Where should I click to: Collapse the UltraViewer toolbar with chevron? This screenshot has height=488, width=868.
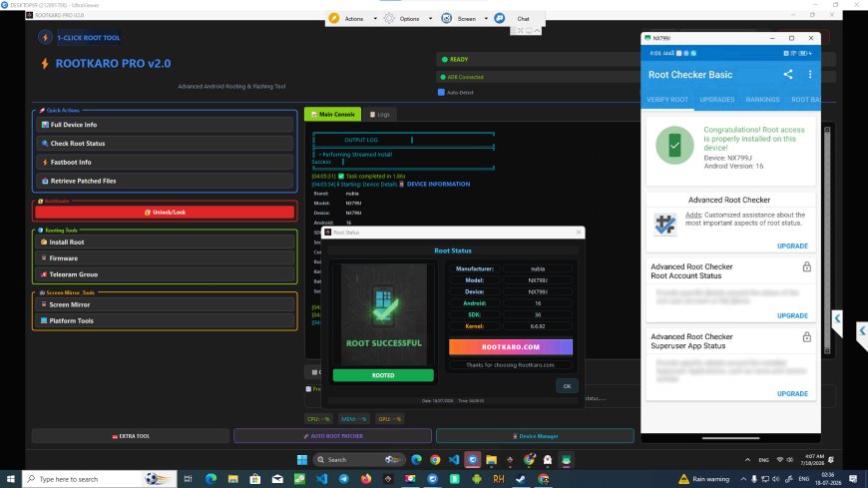(x=537, y=31)
